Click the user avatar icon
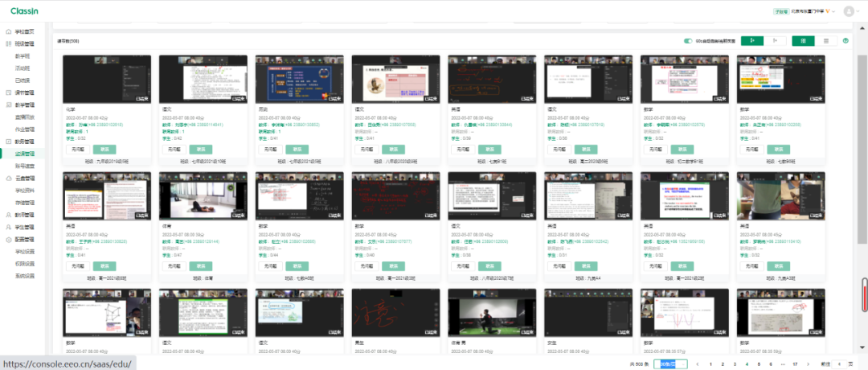 (849, 11)
